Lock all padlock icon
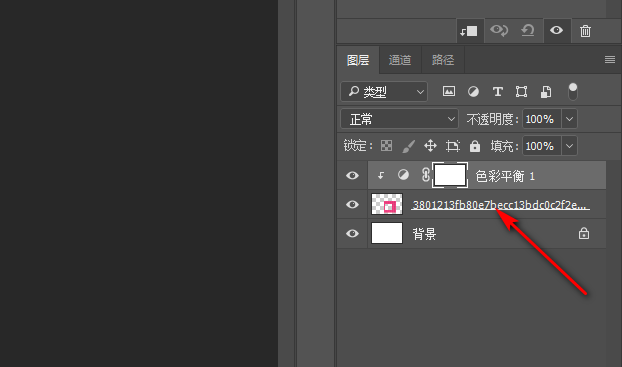The width and height of the screenshot is (622, 367). click(475, 146)
